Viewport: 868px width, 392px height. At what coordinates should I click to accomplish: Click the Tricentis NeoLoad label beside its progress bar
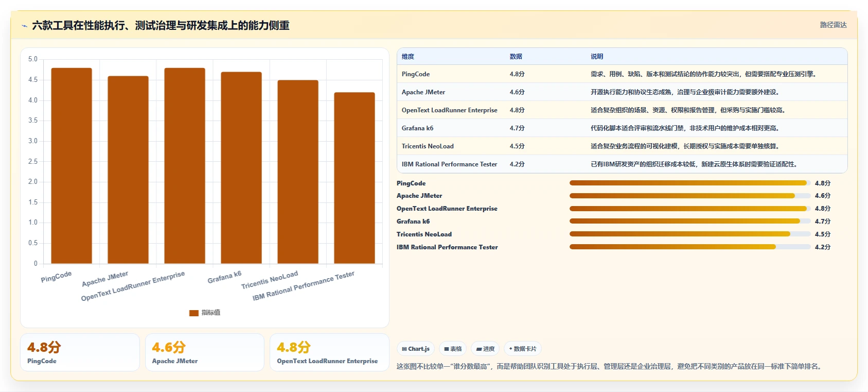(x=424, y=234)
